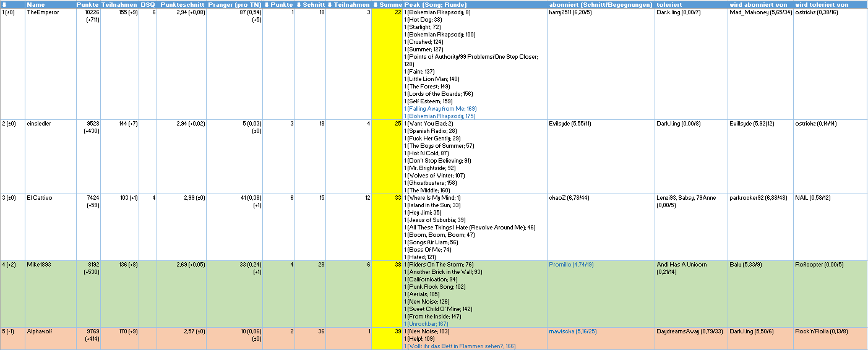Click the 'Name' column header
Image resolution: width=868 pixels, height=350 pixels.
point(36,4)
